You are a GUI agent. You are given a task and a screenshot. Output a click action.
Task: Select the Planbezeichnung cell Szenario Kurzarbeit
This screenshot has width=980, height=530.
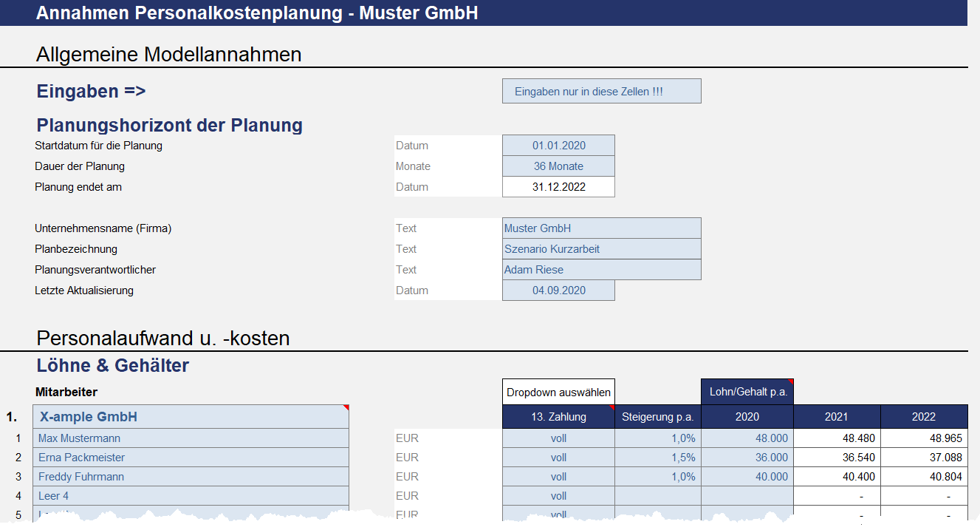(x=601, y=249)
